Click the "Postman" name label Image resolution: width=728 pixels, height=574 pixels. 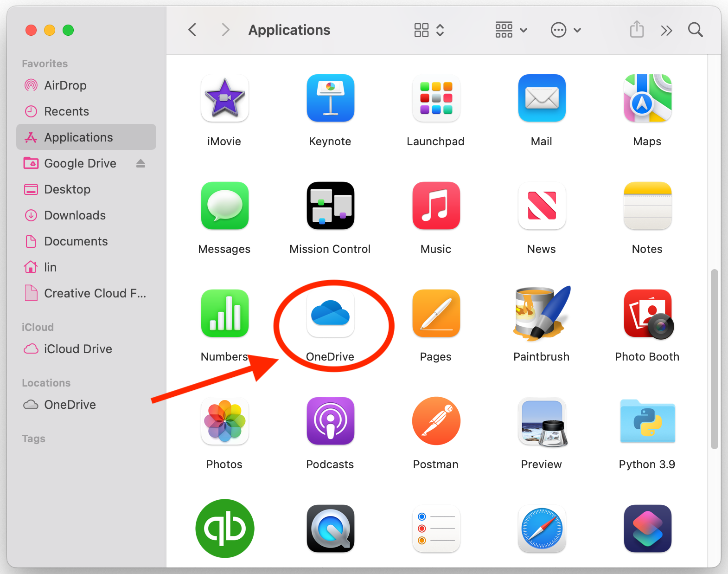coord(436,464)
